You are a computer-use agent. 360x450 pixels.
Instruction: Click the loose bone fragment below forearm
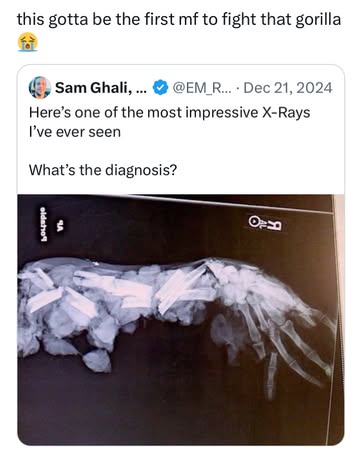click(x=97, y=361)
